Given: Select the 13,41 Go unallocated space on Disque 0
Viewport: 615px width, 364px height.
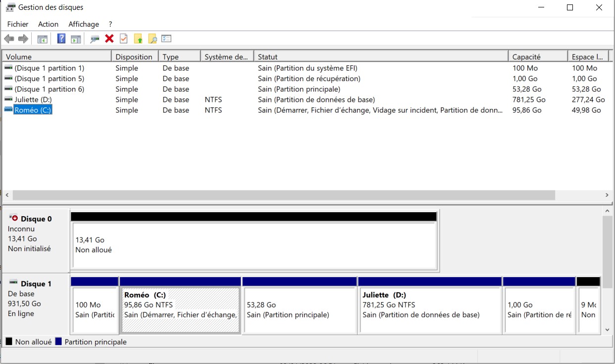Looking at the screenshot, I should pos(254,245).
